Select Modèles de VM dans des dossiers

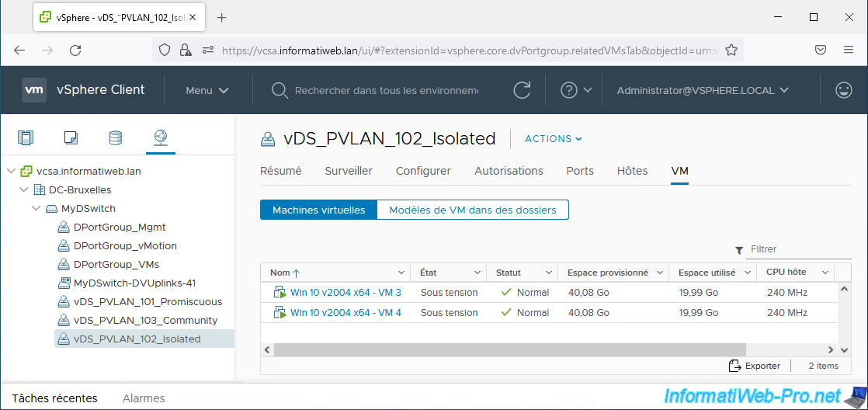click(x=473, y=210)
